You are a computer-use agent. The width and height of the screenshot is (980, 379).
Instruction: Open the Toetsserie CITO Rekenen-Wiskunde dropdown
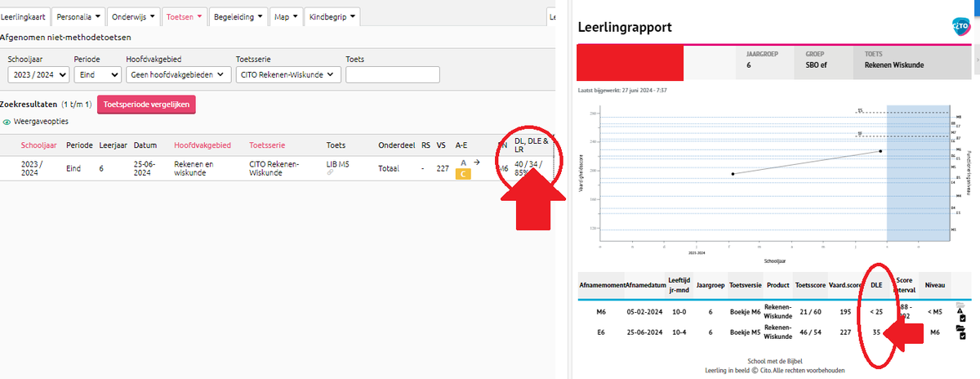coord(287,74)
